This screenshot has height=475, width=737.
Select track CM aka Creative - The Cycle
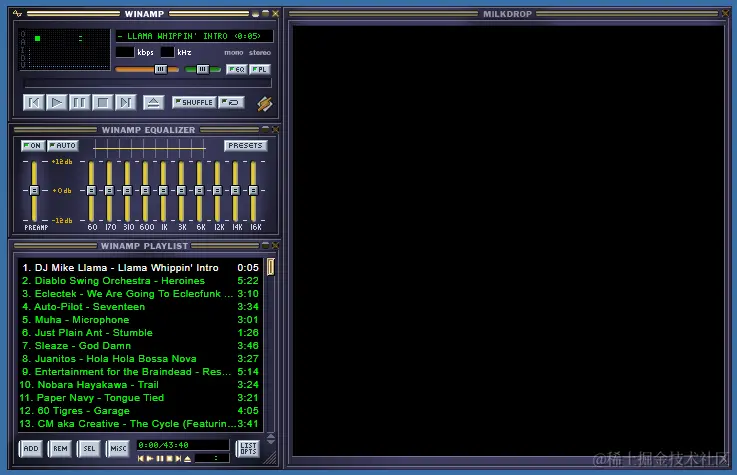coord(140,424)
